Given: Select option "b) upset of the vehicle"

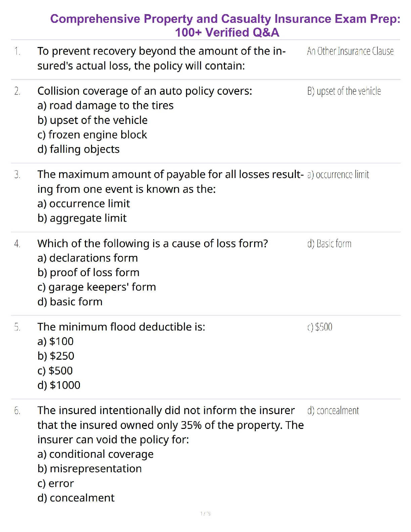Looking at the screenshot, I should coord(92,120).
